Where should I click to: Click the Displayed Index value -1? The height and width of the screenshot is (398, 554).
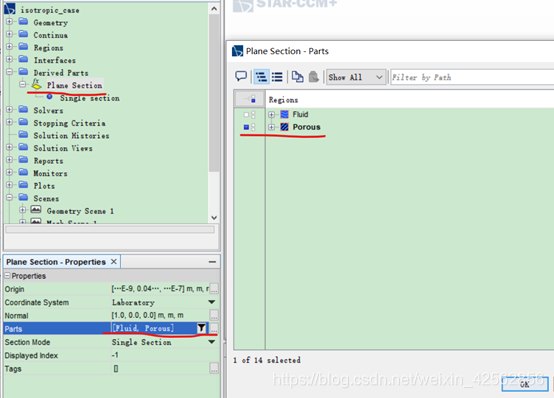point(115,355)
